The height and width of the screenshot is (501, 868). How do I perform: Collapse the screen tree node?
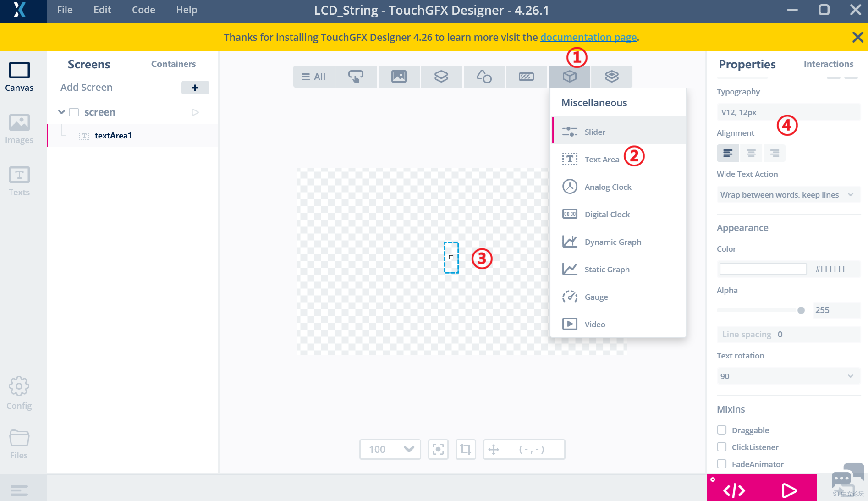[61, 112]
